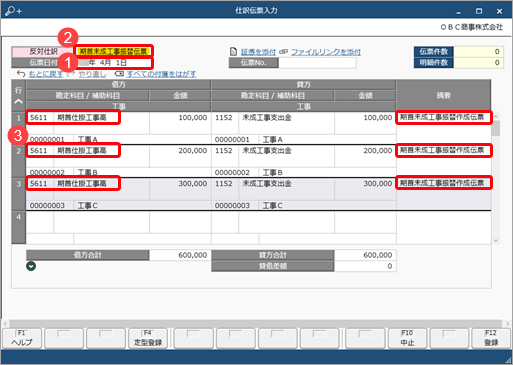Click 貸借差額 value 0
The width and height of the screenshot is (513, 365).
tap(365, 266)
